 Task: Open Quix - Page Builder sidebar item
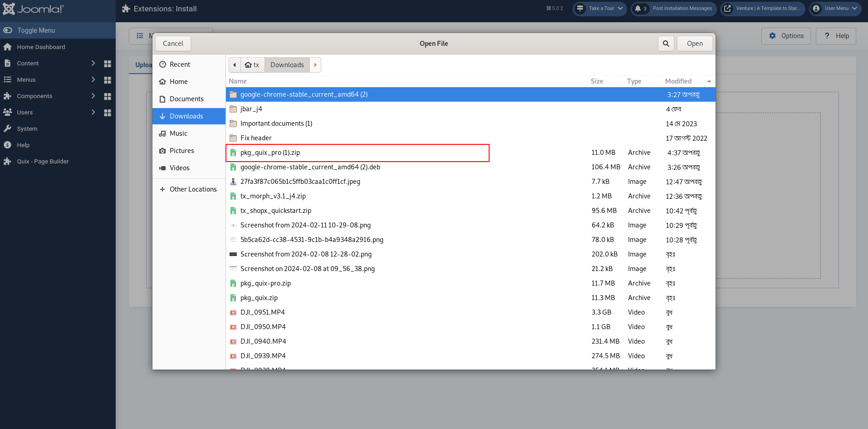click(x=58, y=161)
